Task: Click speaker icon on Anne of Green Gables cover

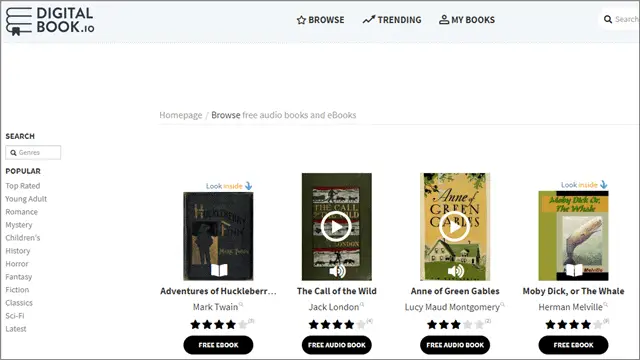Action: pos(456,271)
